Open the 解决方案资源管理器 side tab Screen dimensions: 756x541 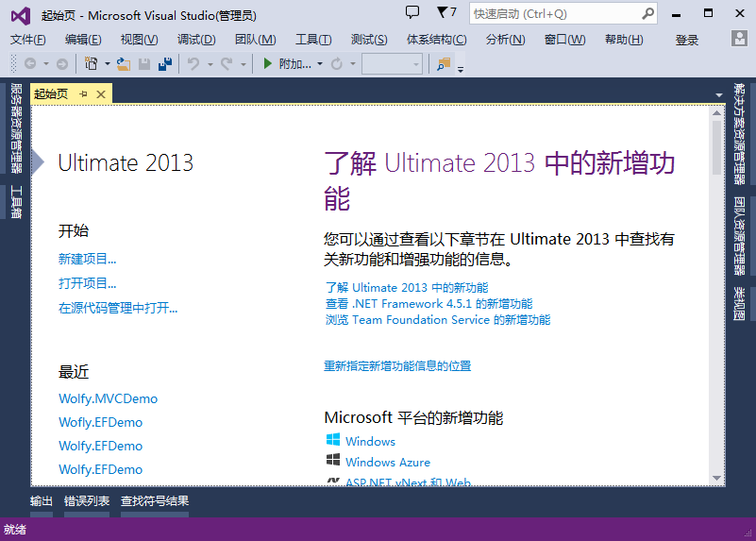click(739, 134)
